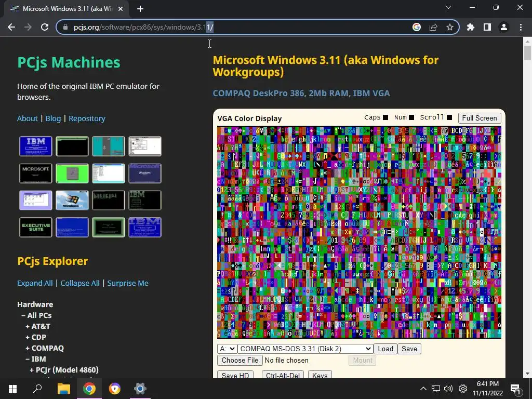Open the Settings gear app in the taskbar

[140, 389]
